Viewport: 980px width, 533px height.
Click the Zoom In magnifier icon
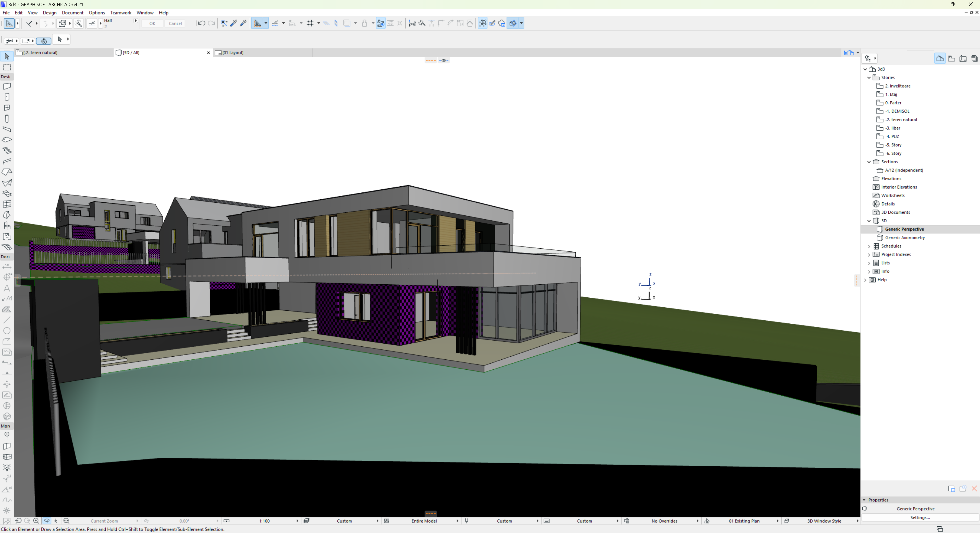point(36,521)
